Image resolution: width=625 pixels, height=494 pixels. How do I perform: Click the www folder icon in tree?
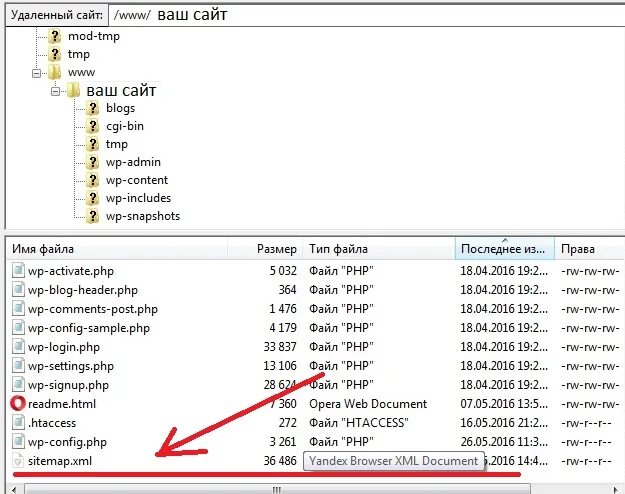(55, 72)
